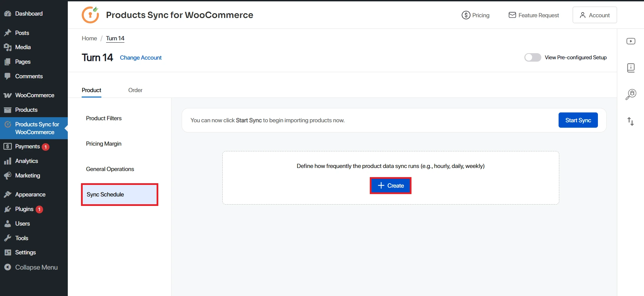Click the Feature Request envelope icon
644x296 pixels.
(x=512, y=15)
